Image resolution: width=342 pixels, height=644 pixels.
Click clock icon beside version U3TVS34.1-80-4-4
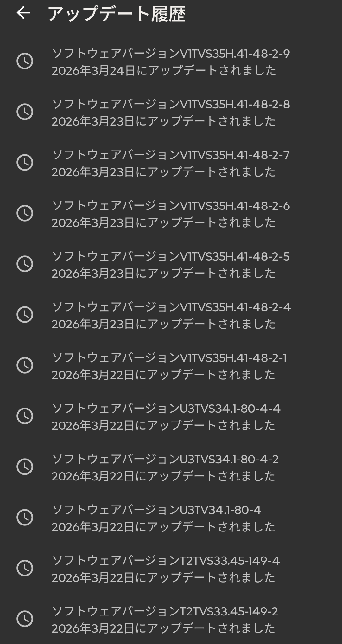[25, 416]
